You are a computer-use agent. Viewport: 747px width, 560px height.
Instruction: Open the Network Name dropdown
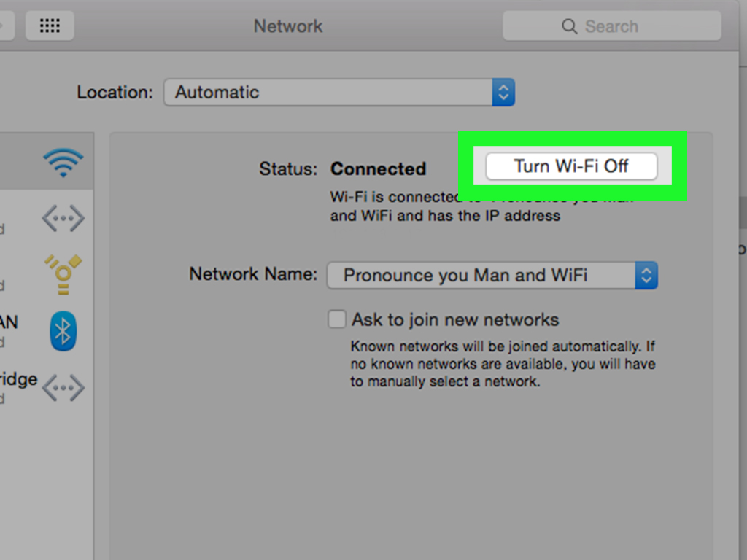coord(481,276)
